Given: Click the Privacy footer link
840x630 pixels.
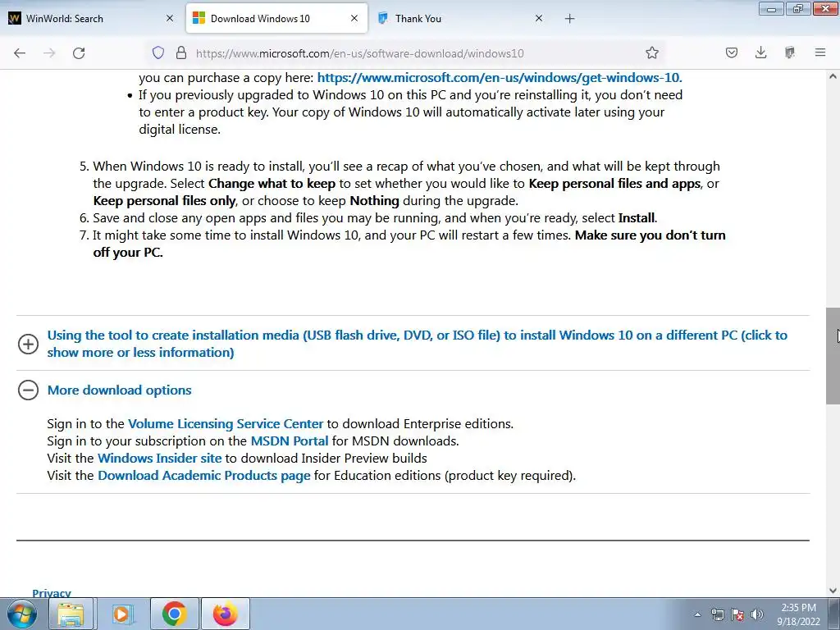Looking at the screenshot, I should 52,592.
